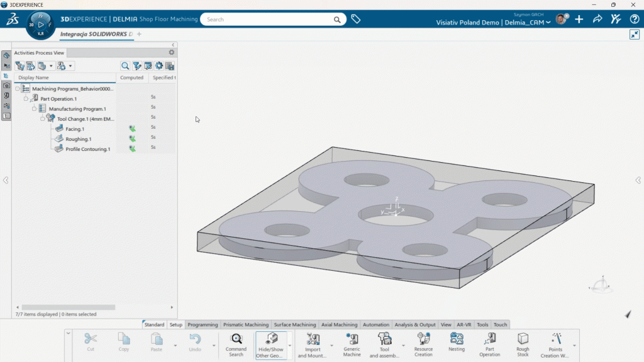Click the save table layout icon
Screen dimensions: 644x362
(170, 65)
